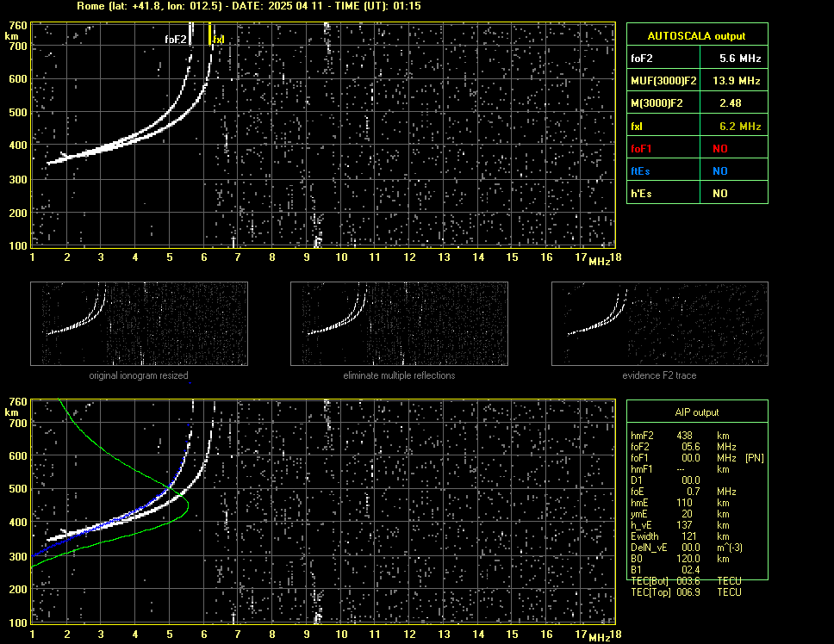Click the 'evidence F2 trace' caption
The image size is (834, 644).
[x=660, y=375]
